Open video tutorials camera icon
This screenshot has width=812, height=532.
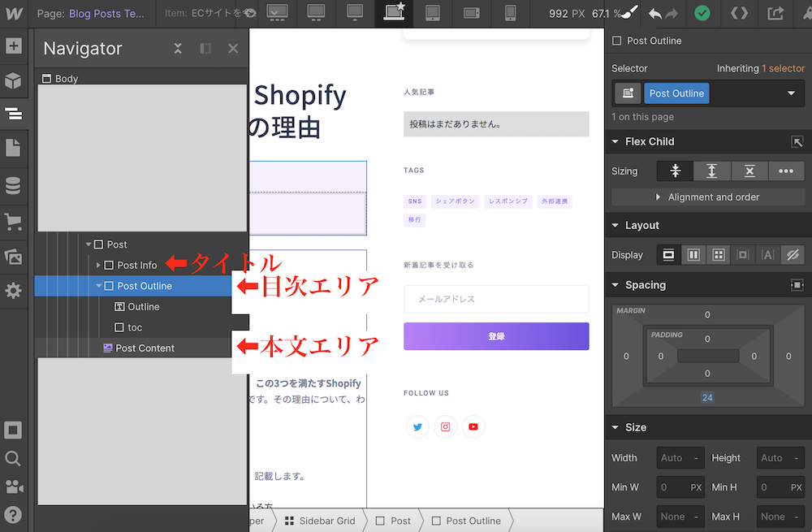tap(14, 487)
